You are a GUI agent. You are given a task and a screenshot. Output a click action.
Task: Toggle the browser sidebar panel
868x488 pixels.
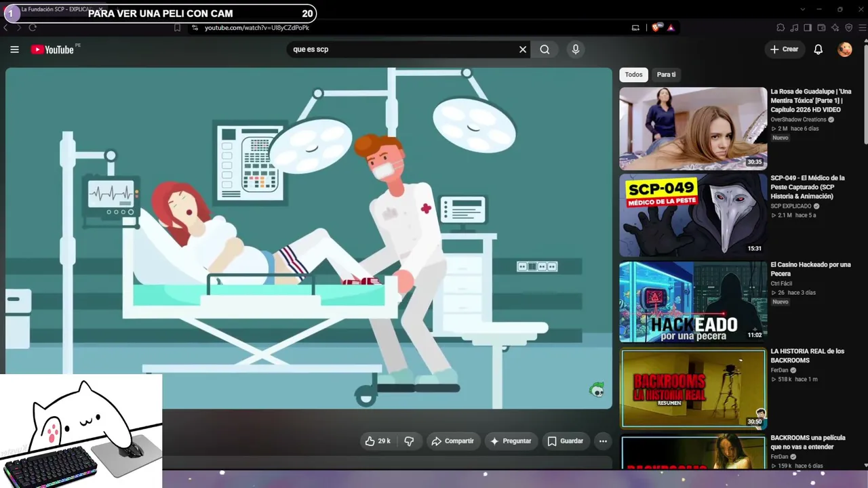pyautogui.click(x=808, y=28)
